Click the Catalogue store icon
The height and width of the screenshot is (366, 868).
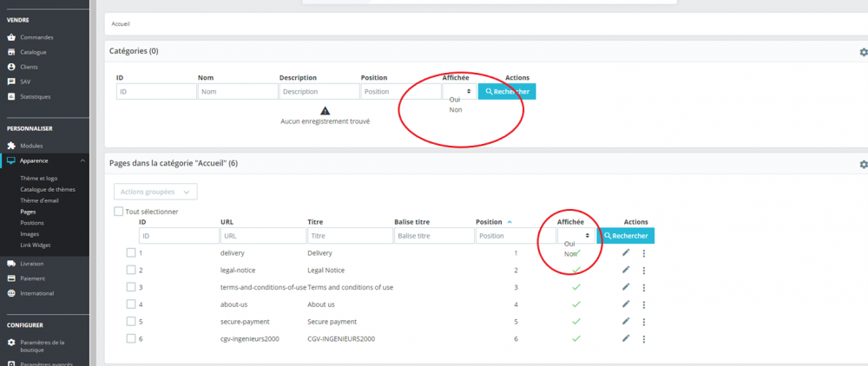[x=11, y=52]
